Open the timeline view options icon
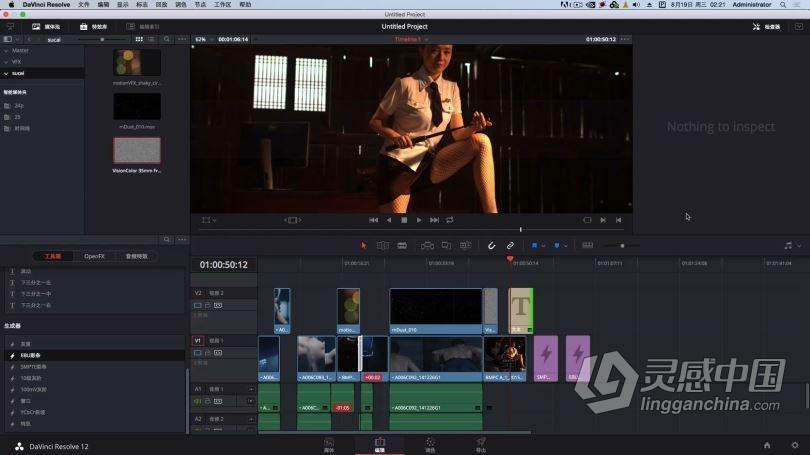This screenshot has height=455, width=810. [587, 246]
